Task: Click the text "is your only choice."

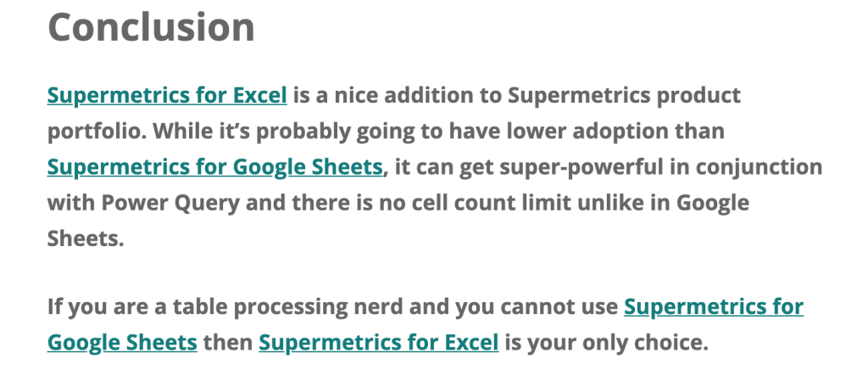Action: click(607, 342)
